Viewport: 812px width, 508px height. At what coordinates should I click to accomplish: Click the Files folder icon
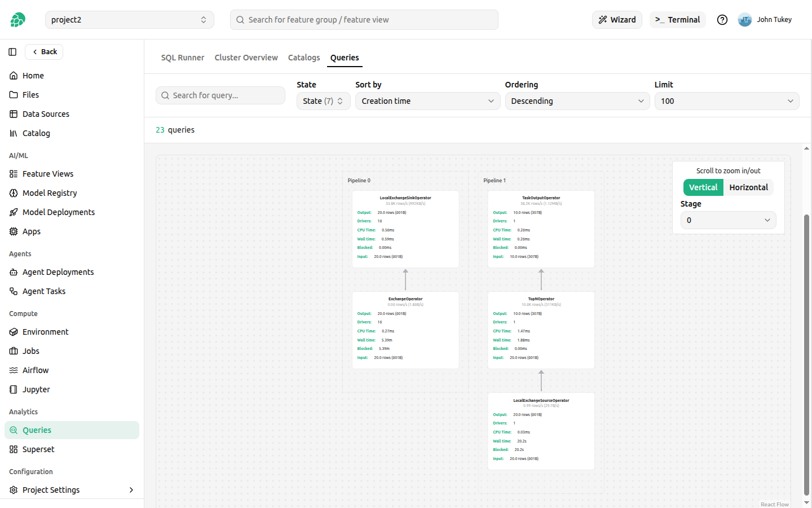(x=14, y=95)
